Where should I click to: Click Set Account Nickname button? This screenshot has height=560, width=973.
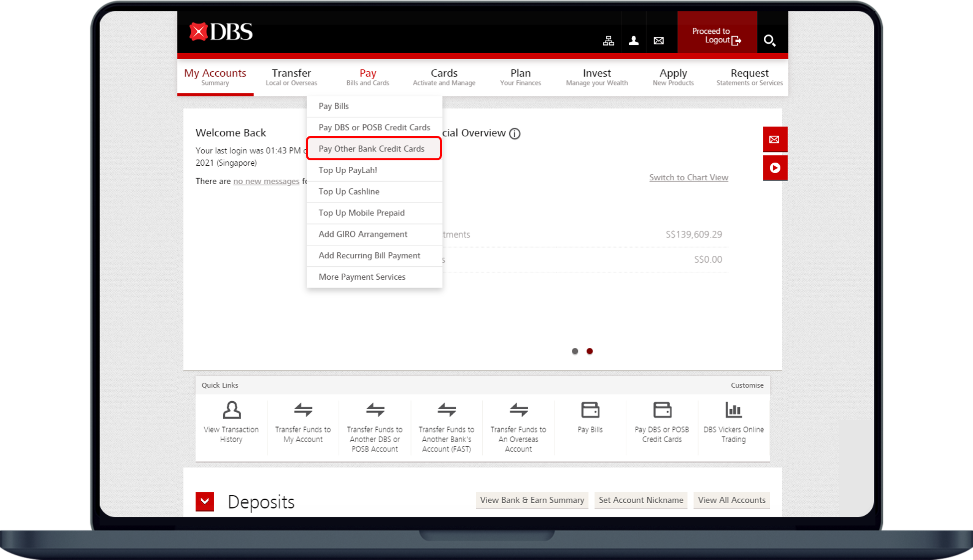pyautogui.click(x=641, y=500)
